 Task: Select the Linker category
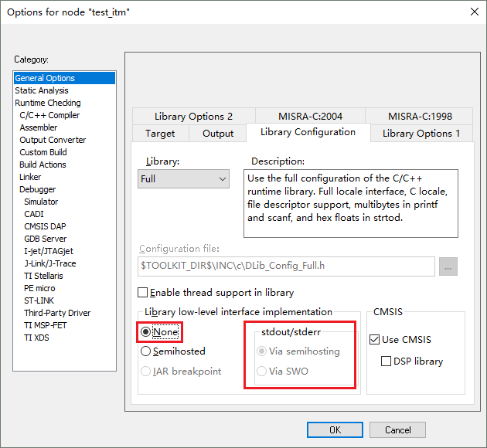pos(30,177)
